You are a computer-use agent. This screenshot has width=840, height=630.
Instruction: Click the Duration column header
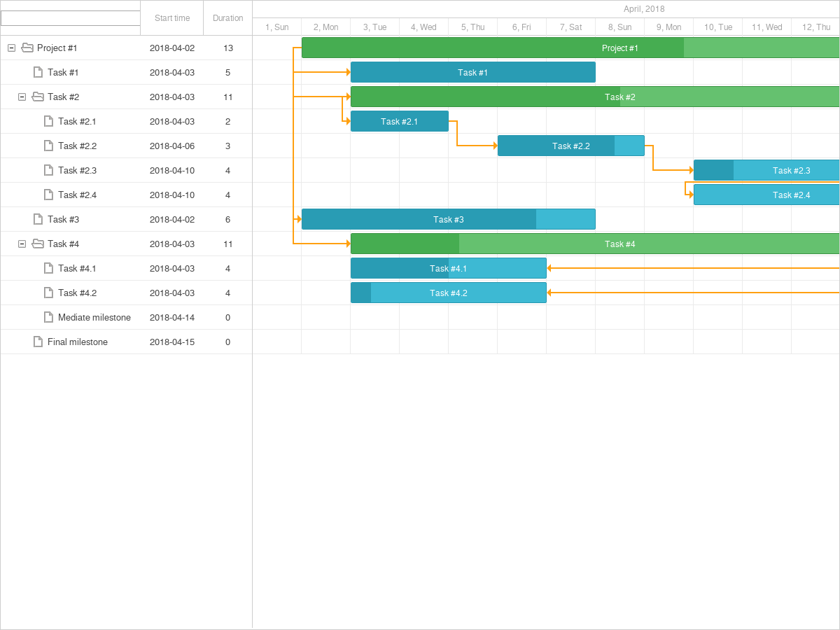tap(227, 18)
